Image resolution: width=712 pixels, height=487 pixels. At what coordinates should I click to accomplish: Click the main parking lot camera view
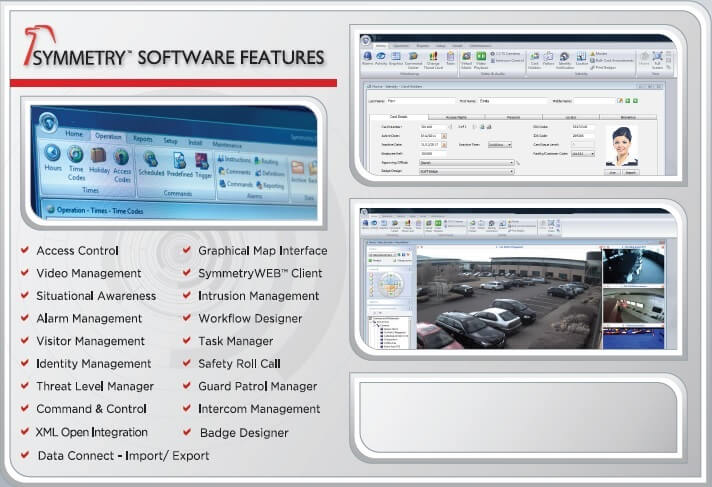[x=509, y=298]
